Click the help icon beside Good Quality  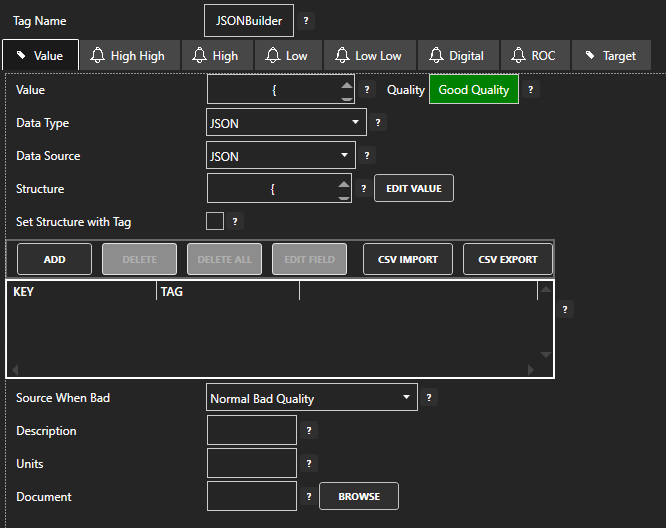531,90
